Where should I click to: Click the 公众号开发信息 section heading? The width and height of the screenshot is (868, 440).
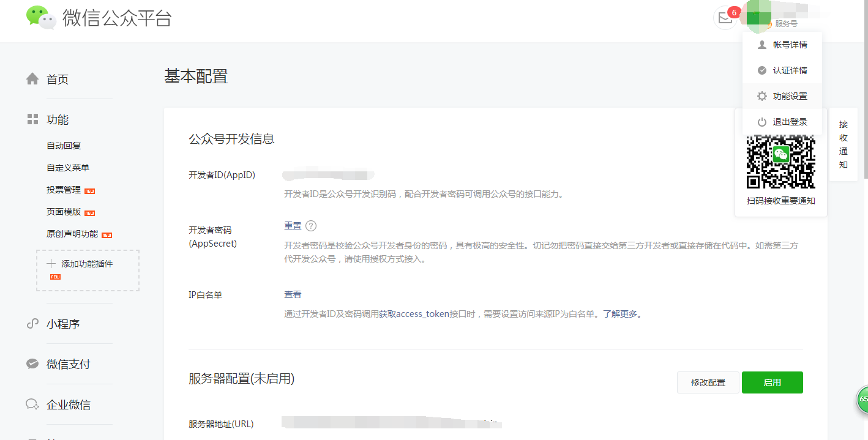pyautogui.click(x=231, y=139)
